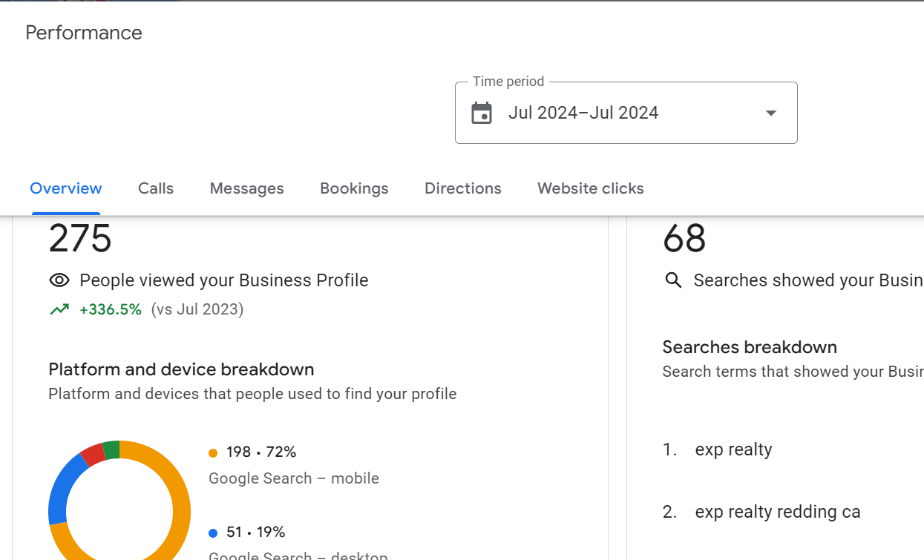Click the orange legend dot for mobile search
The width and height of the screenshot is (924, 560).
213,452
